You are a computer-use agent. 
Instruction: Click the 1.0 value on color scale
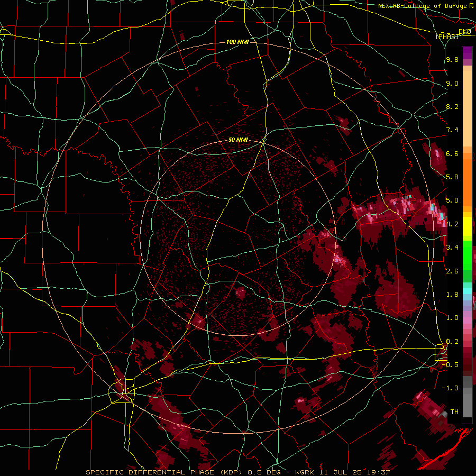tap(452, 318)
